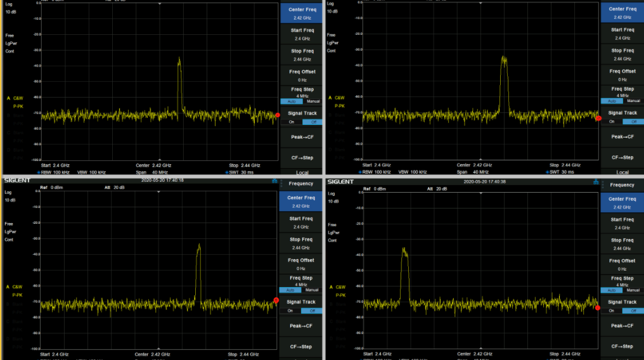Turn Signal Track Off in top-right analyzer
The height and width of the screenshot is (360, 644).
click(633, 122)
